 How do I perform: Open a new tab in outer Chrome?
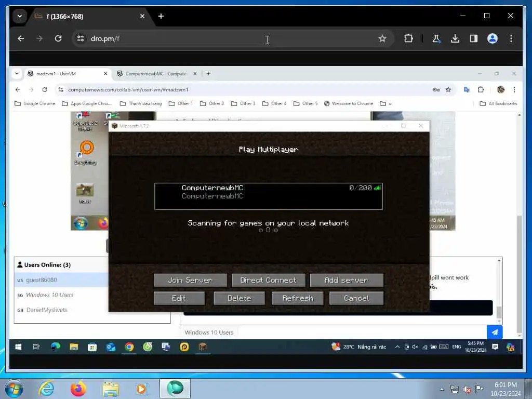(161, 16)
